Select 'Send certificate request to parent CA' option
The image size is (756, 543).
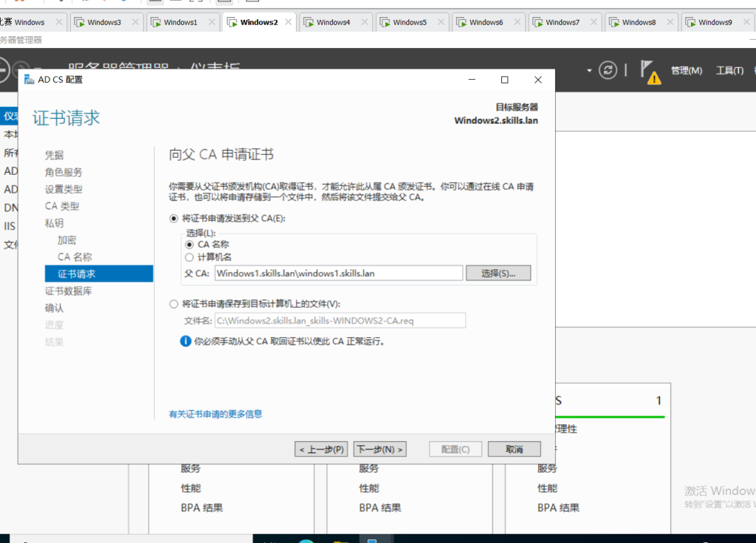(174, 218)
